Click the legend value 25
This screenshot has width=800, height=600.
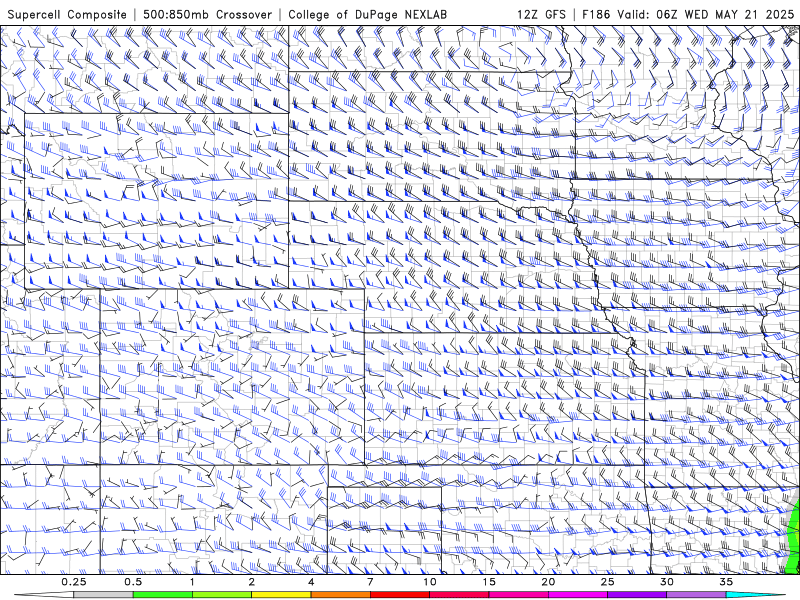pyautogui.click(x=607, y=582)
